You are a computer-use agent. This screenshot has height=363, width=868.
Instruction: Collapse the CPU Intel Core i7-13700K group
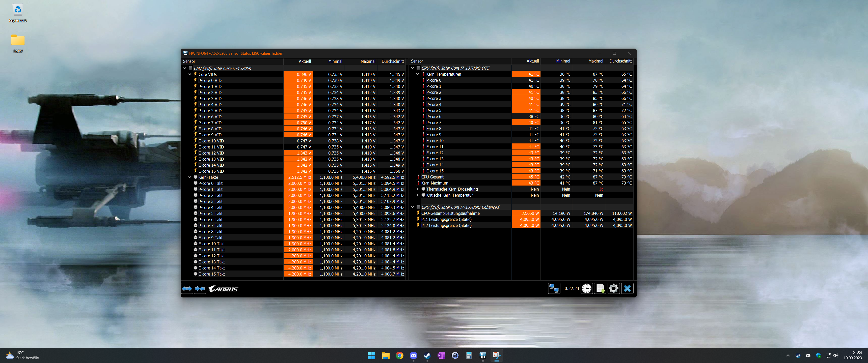185,68
